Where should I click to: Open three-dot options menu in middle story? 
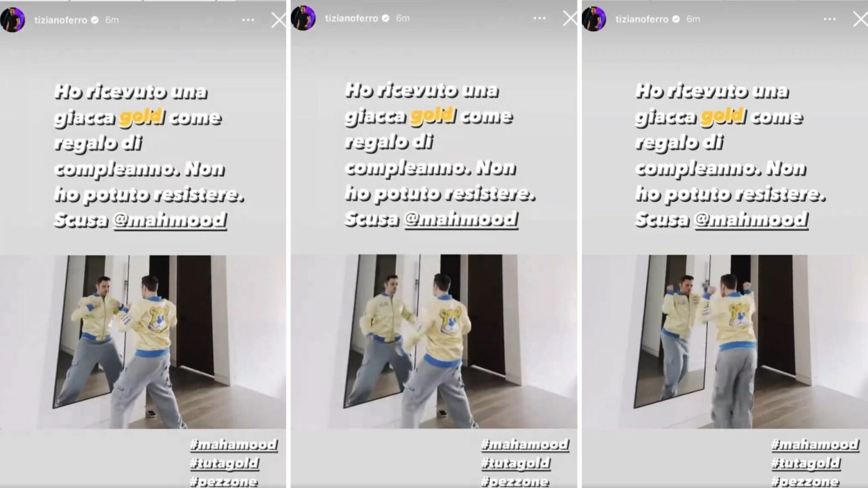point(540,18)
